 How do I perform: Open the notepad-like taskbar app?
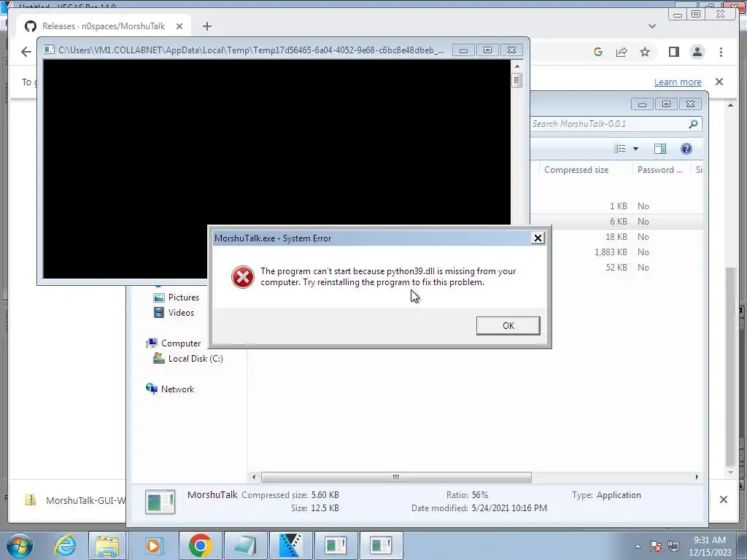tap(245, 545)
